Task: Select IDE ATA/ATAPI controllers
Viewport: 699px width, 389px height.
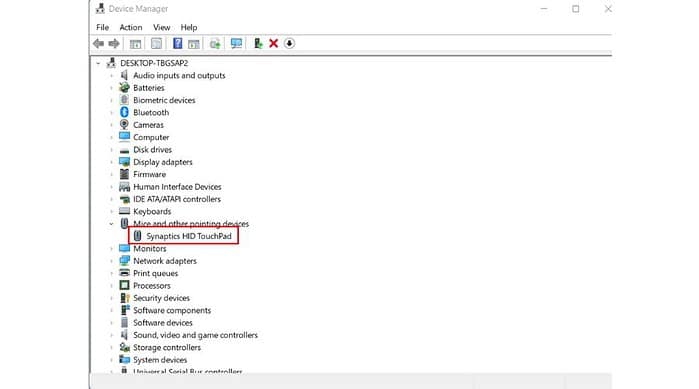Action: [177, 199]
